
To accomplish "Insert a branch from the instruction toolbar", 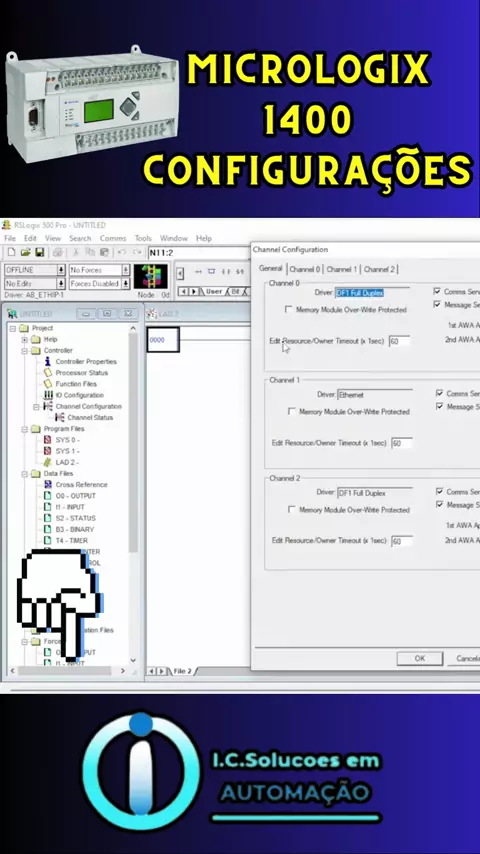I will pos(212,271).
